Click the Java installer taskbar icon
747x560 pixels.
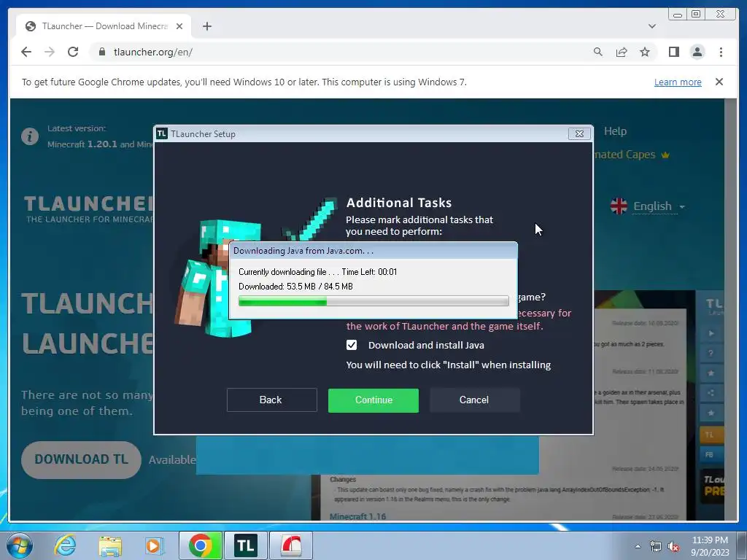(291, 545)
